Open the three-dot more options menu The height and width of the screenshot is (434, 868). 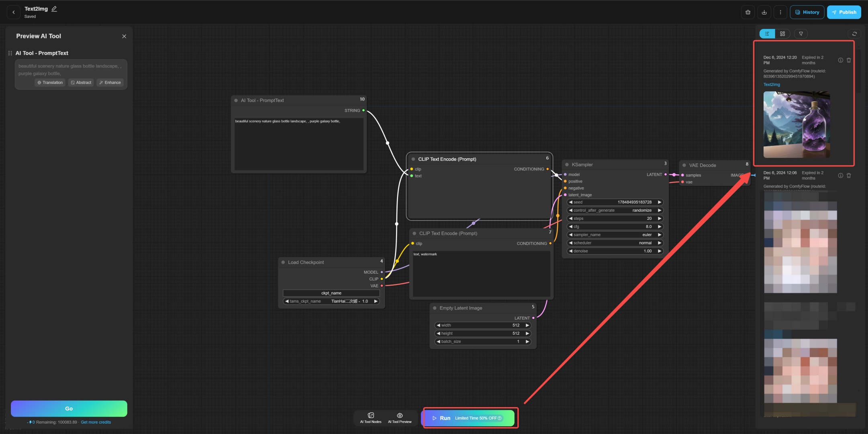[780, 12]
